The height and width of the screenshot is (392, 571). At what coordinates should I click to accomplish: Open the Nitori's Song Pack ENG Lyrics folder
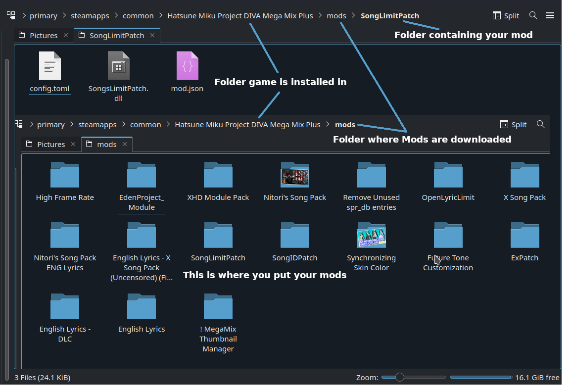[65, 235]
